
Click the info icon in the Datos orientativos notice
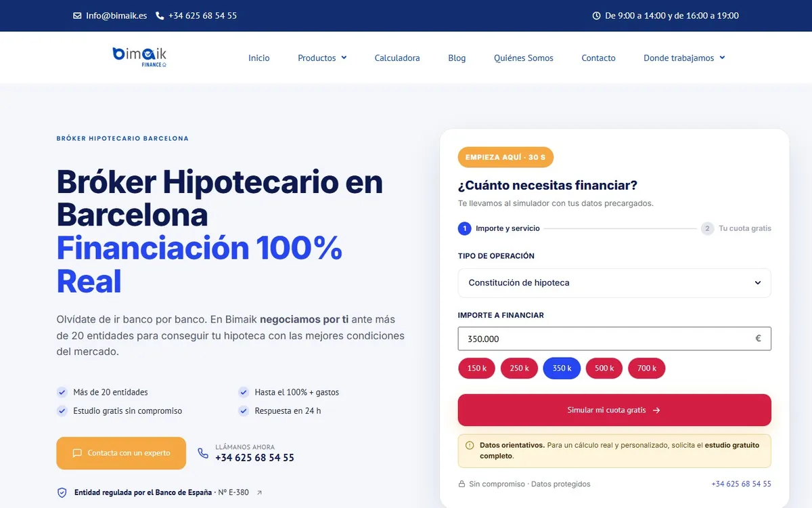tap(470, 446)
